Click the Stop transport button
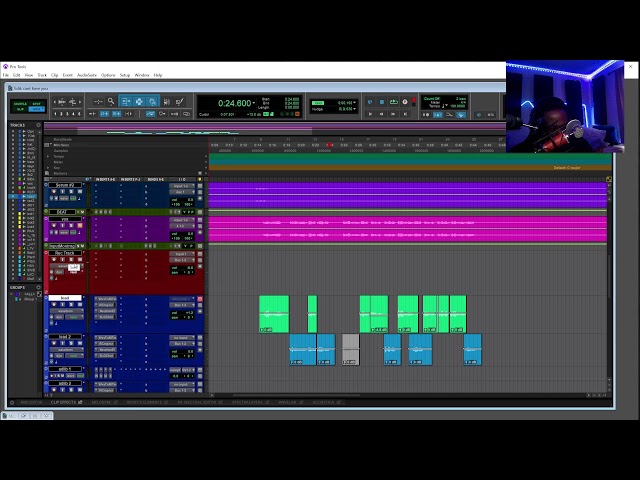 [382, 102]
